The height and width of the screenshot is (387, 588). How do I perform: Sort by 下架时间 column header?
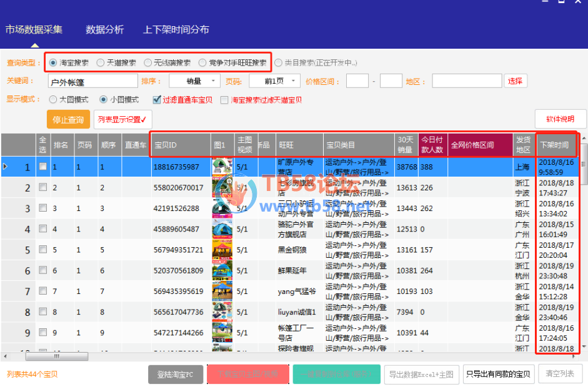556,145
